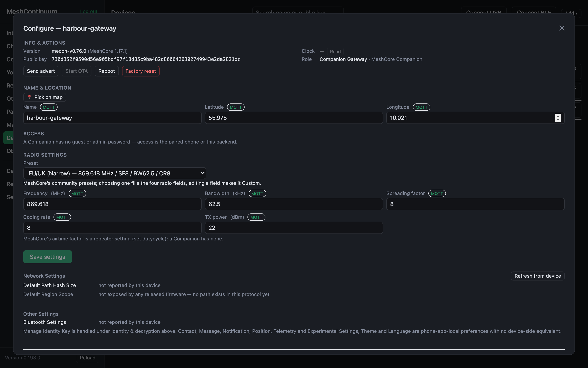The width and height of the screenshot is (588, 368).
Task: Click the public key hash text
Action: (146, 59)
